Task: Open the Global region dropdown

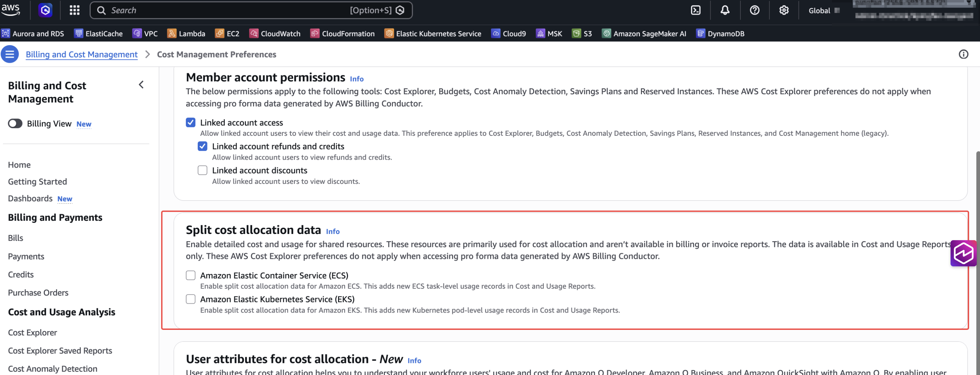Action: point(823,11)
